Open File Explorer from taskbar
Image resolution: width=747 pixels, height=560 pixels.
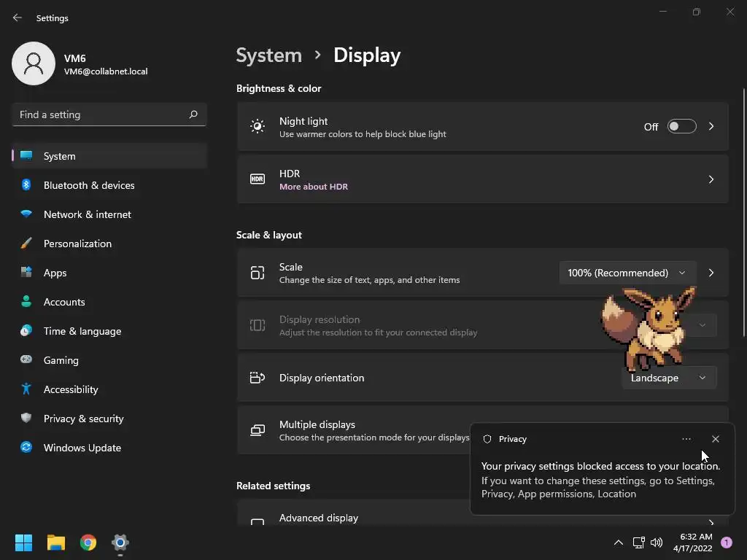[x=56, y=542]
